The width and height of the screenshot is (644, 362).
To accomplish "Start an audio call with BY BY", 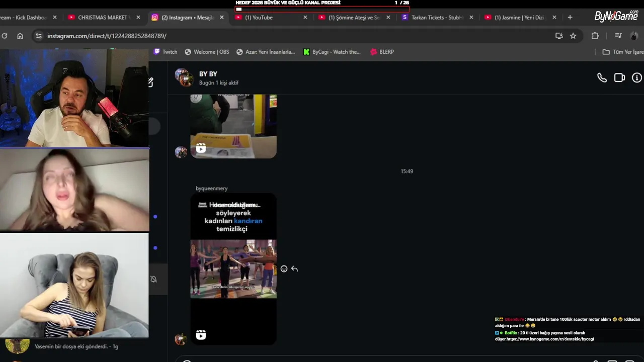I will [x=602, y=78].
